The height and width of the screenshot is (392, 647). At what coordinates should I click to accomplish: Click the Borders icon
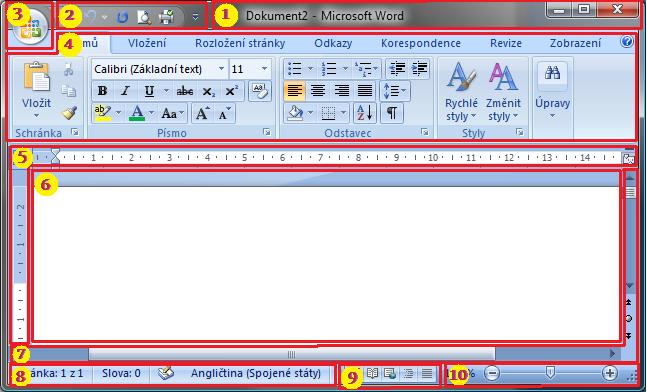(328, 113)
